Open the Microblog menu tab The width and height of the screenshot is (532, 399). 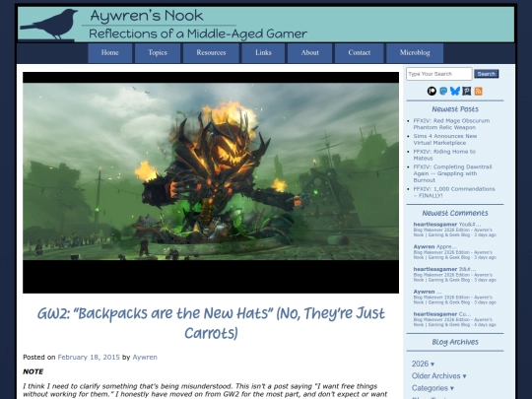415,53
